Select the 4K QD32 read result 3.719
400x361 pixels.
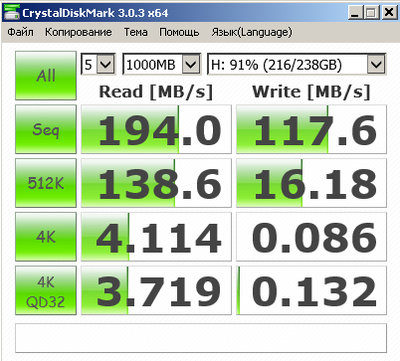pos(156,290)
